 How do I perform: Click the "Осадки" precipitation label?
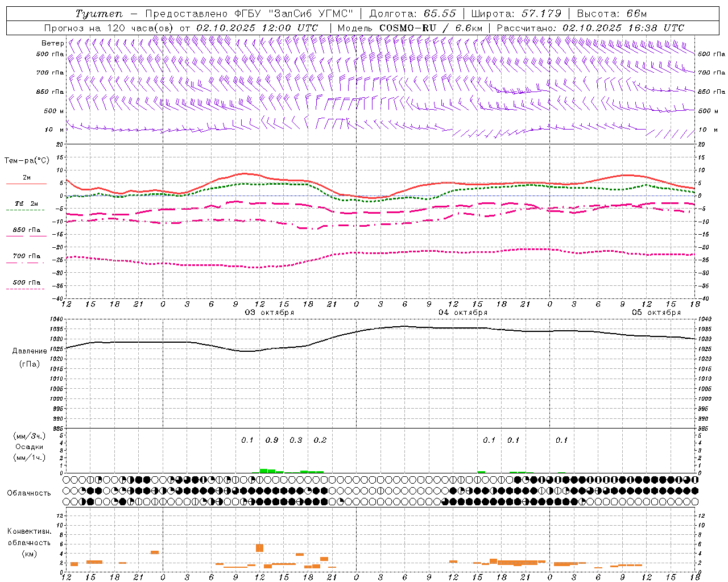(x=30, y=447)
